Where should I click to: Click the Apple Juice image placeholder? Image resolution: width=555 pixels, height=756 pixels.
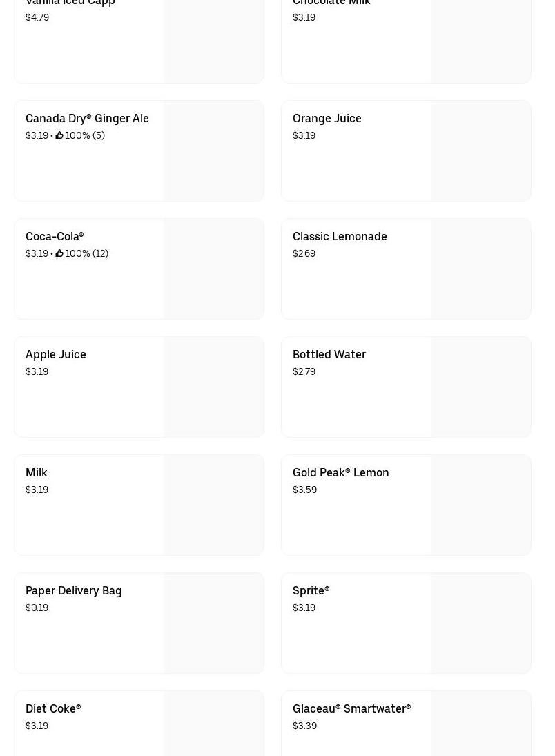point(213,387)
